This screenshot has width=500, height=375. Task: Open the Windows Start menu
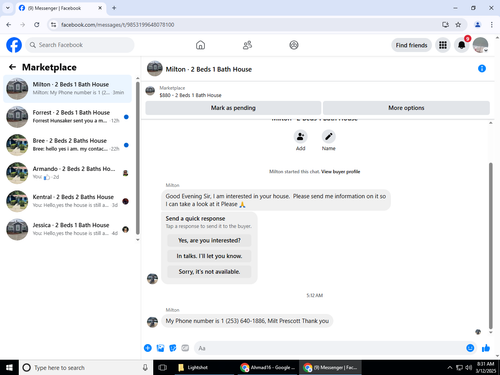point(9,367)
